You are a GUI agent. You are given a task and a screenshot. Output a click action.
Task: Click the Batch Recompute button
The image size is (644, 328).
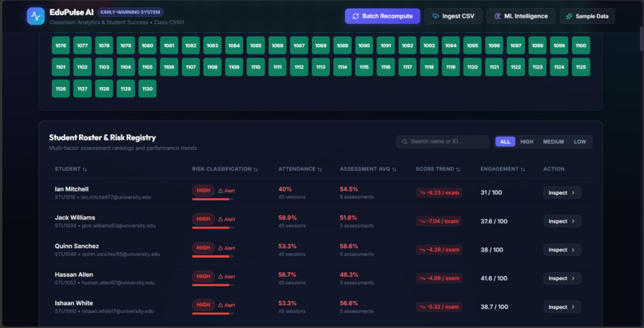coord(383,16)
